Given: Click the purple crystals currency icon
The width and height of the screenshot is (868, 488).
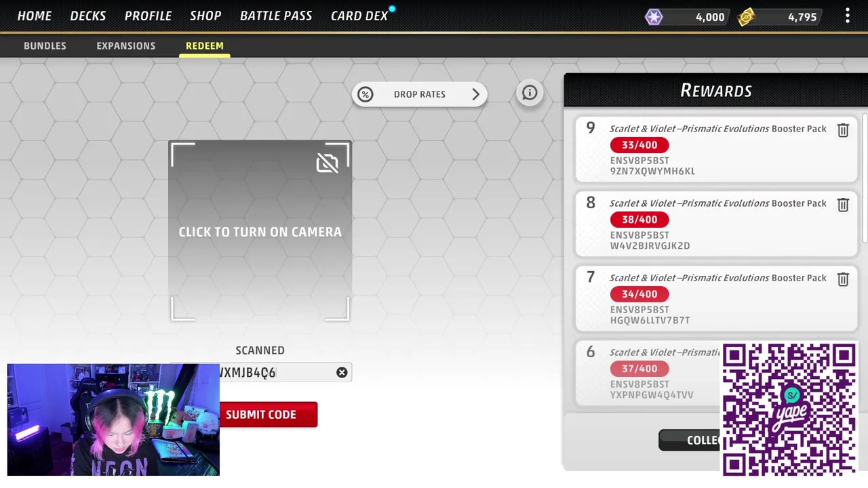Looking at the screenshot, I should (654, 17).
